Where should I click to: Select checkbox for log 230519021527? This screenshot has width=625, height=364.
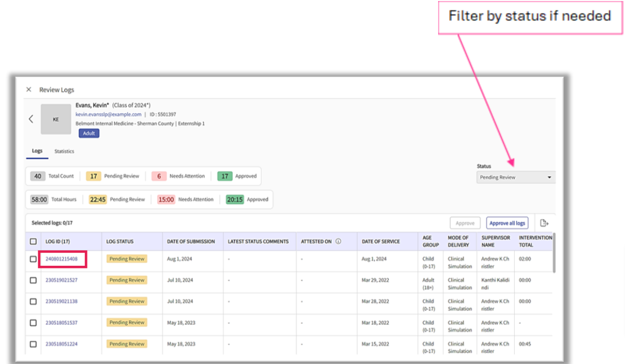33,280
